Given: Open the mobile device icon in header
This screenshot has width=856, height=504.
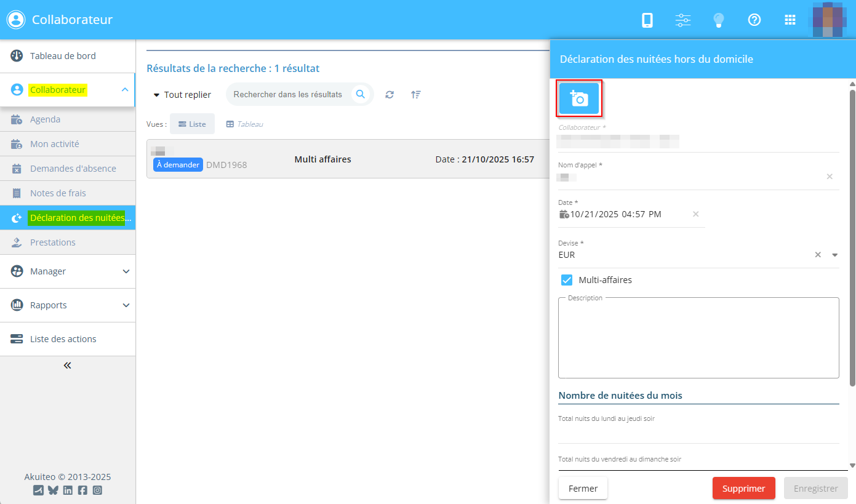Looking at the screenshot, I should pos(647,20).
